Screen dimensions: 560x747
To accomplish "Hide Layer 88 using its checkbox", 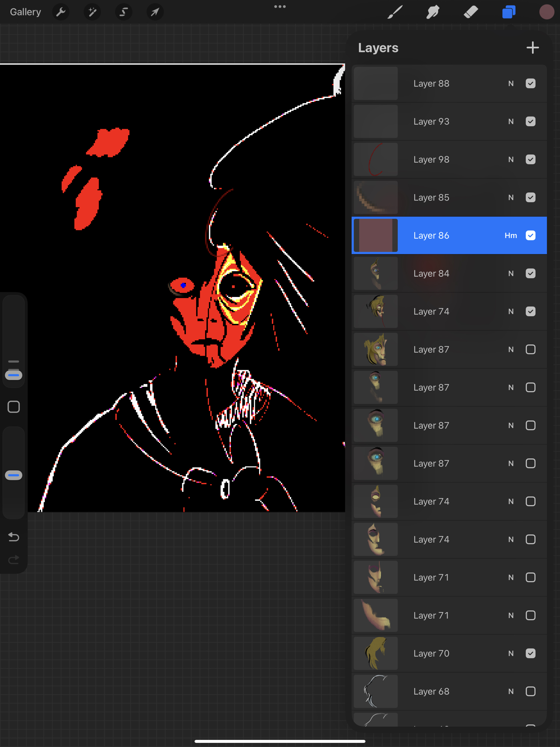I will tap(531, 84).
